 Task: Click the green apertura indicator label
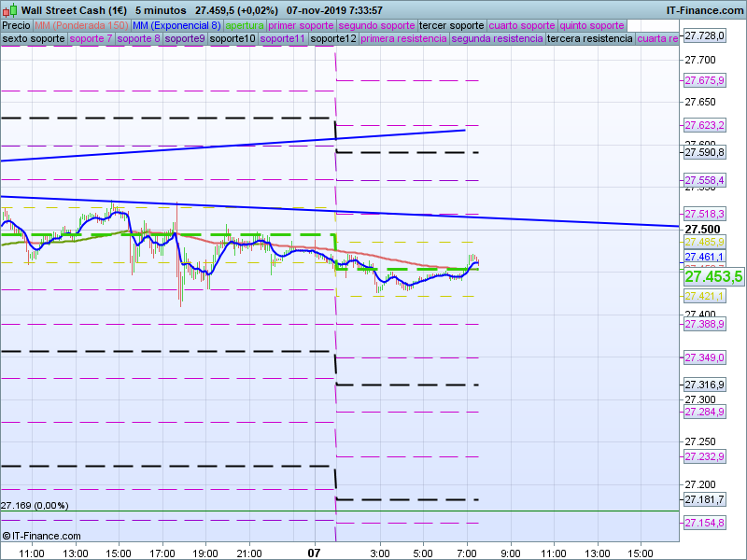coord(245,25)
